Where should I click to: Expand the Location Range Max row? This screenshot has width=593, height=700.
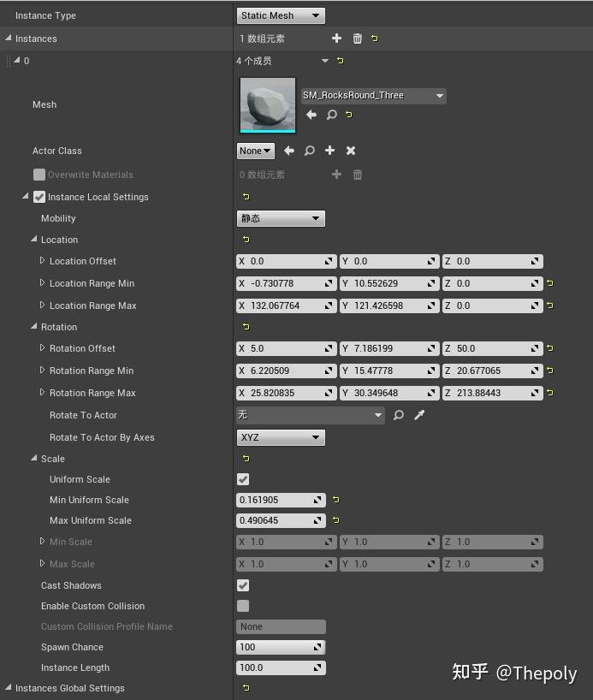(x=42, y=305)
